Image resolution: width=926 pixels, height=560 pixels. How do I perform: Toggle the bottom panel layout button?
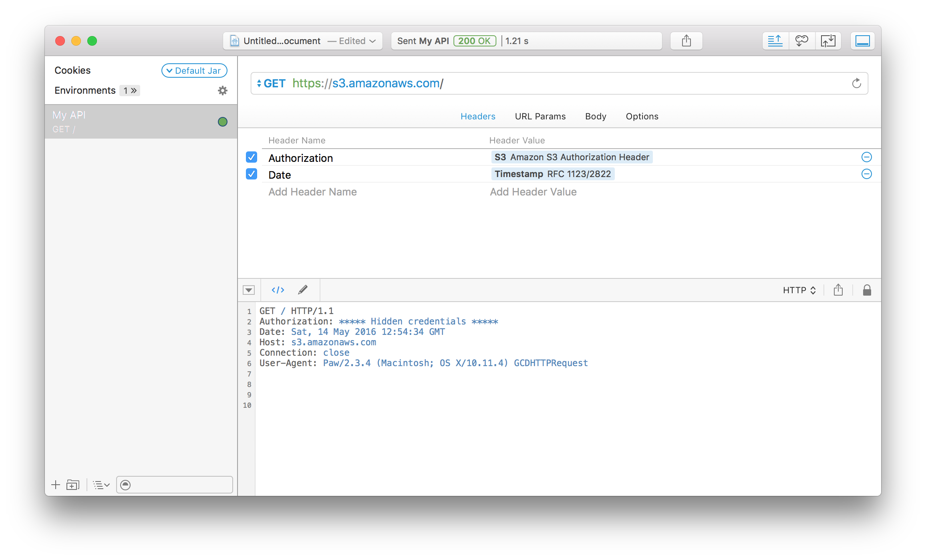[x=862, y=41]
